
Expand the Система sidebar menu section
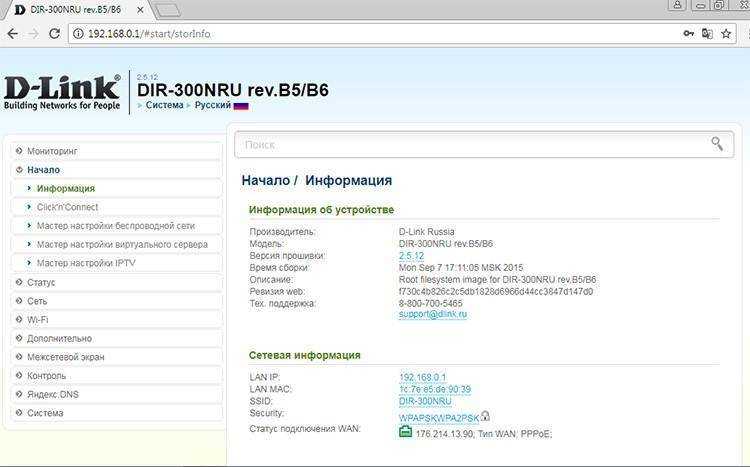116,413
